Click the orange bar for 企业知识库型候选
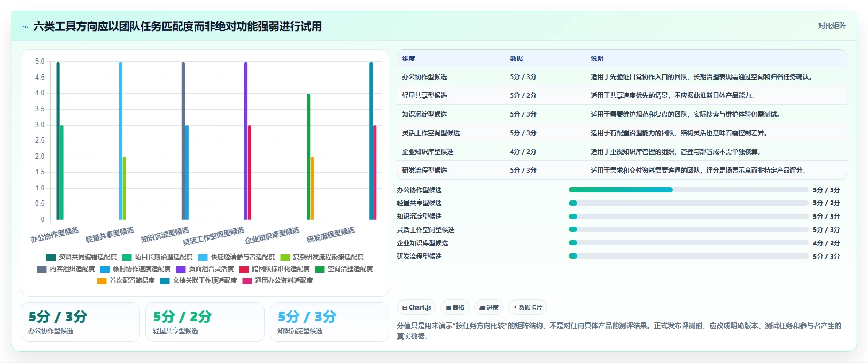 [312, 188]
